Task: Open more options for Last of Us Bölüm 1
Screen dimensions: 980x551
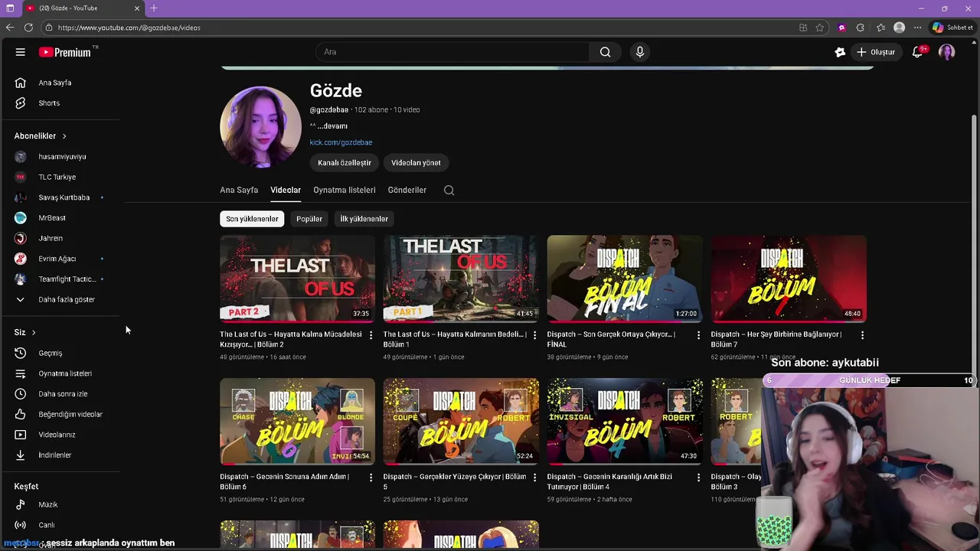Action: [534, 335]
